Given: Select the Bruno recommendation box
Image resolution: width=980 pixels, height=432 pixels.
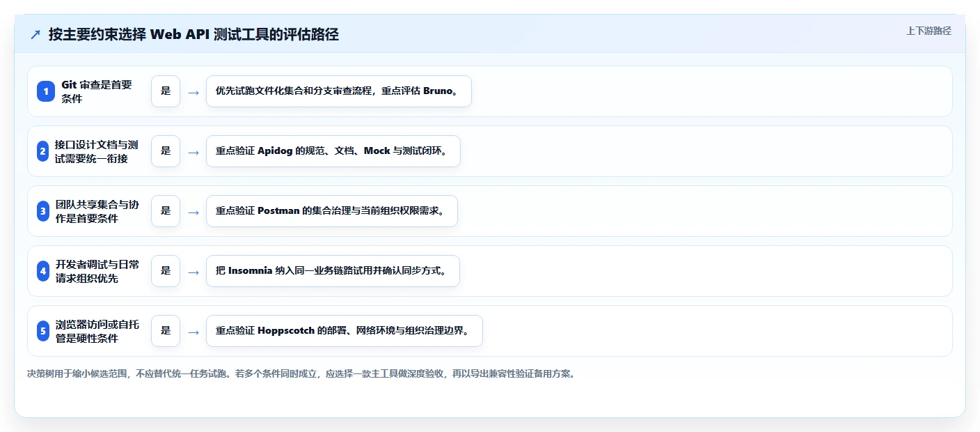Looking at the screenshot, I should 339,91.
